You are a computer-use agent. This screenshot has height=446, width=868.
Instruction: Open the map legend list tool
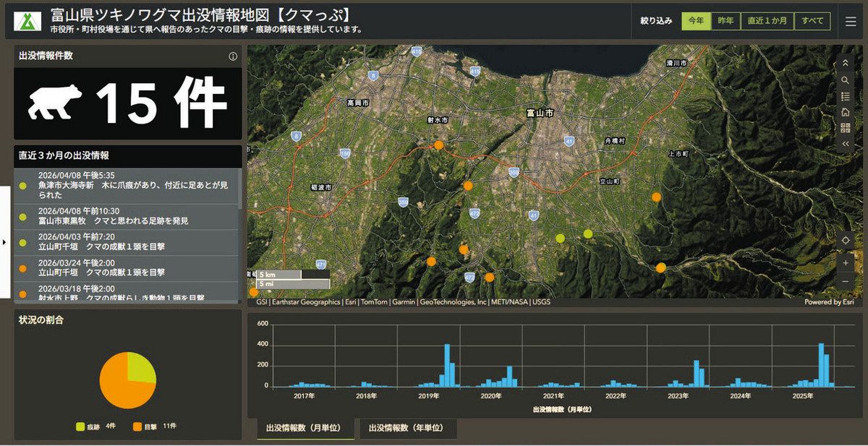point(845,96)
